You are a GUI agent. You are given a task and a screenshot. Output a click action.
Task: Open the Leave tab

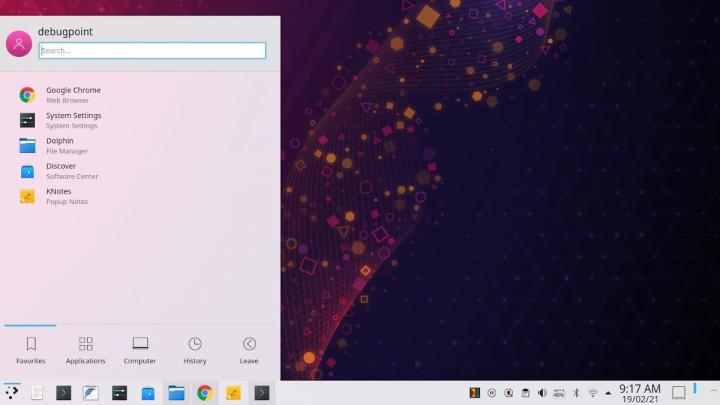[249, 349]
